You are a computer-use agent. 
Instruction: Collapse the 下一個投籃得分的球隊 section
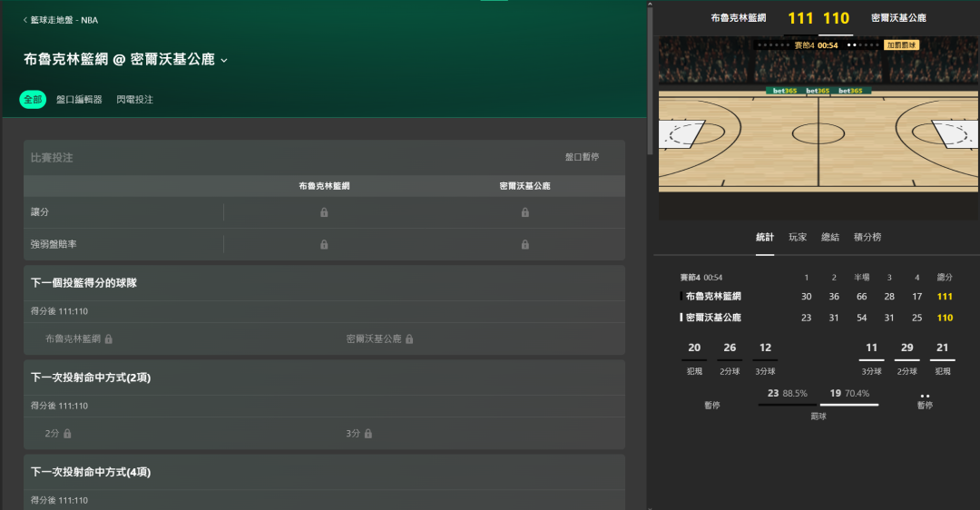coord(324,283)
